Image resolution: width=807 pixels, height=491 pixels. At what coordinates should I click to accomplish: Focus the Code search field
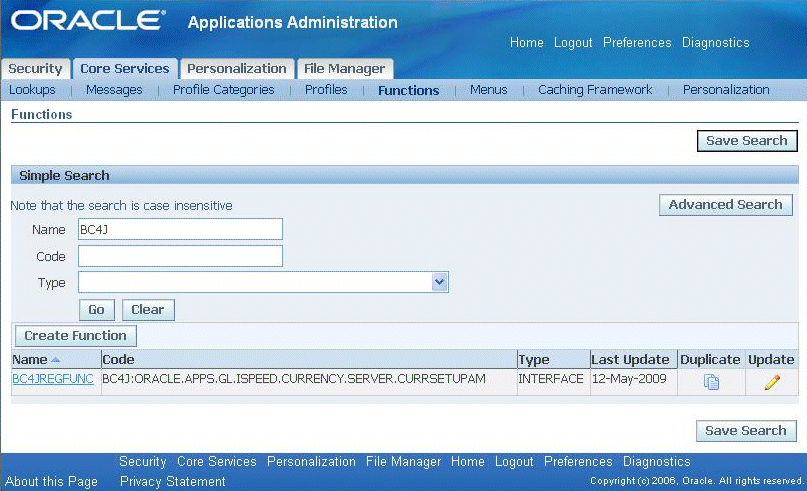pyautogui.click(x=180, y=256)
